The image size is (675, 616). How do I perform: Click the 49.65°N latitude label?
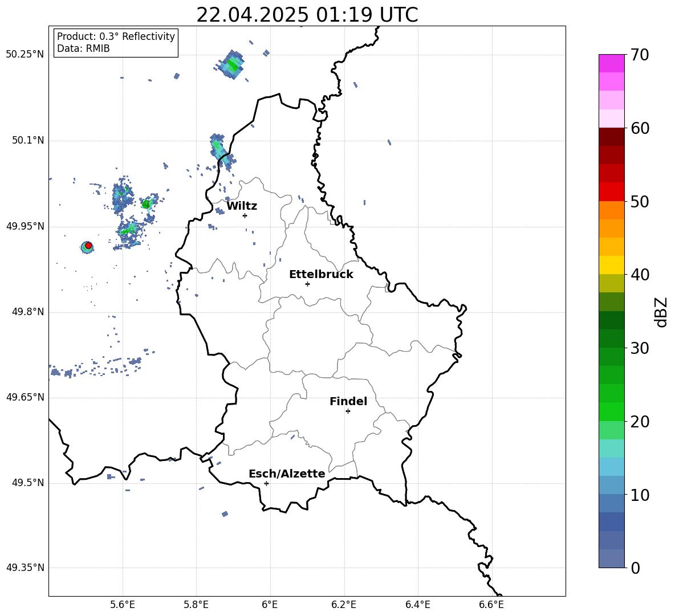(25, 397)
